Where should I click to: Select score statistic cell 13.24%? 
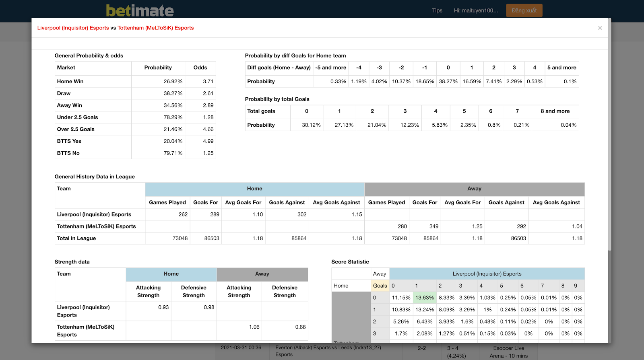click(x=425, y=310)
